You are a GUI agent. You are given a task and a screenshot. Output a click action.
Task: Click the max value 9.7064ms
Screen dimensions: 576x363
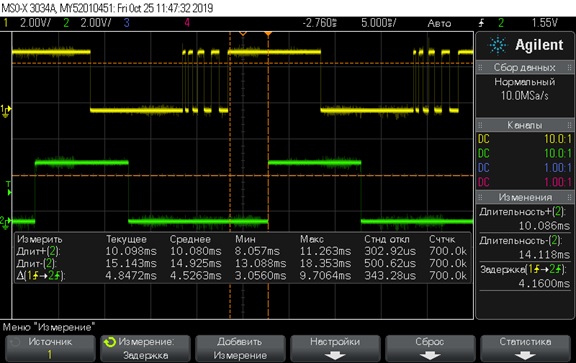(325, 276)
